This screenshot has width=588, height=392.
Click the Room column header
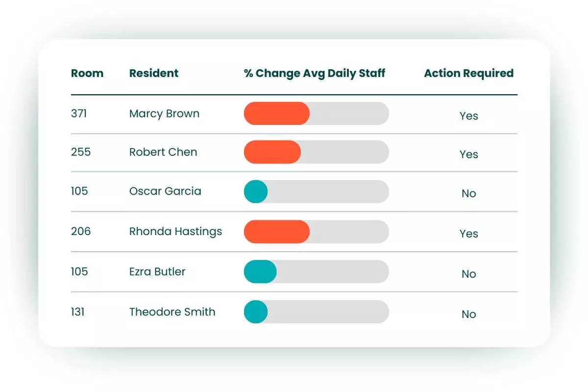[x=87, y=73]
